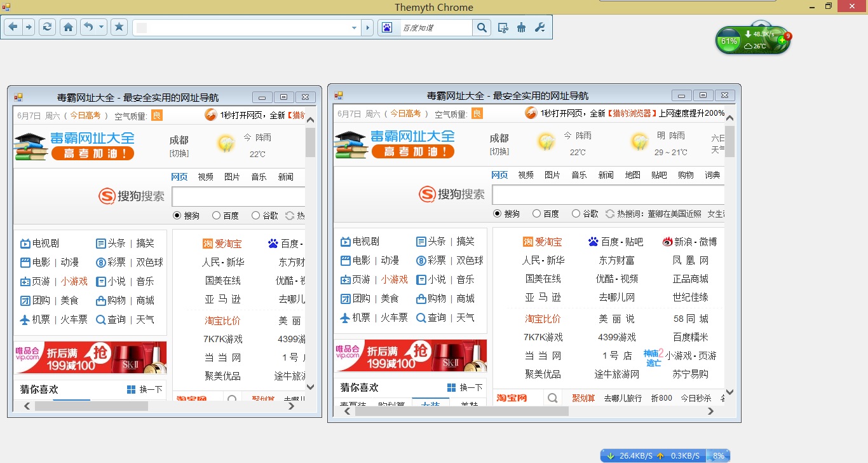Expand the address bar history dropdown
868x463 pixels.
355,27
